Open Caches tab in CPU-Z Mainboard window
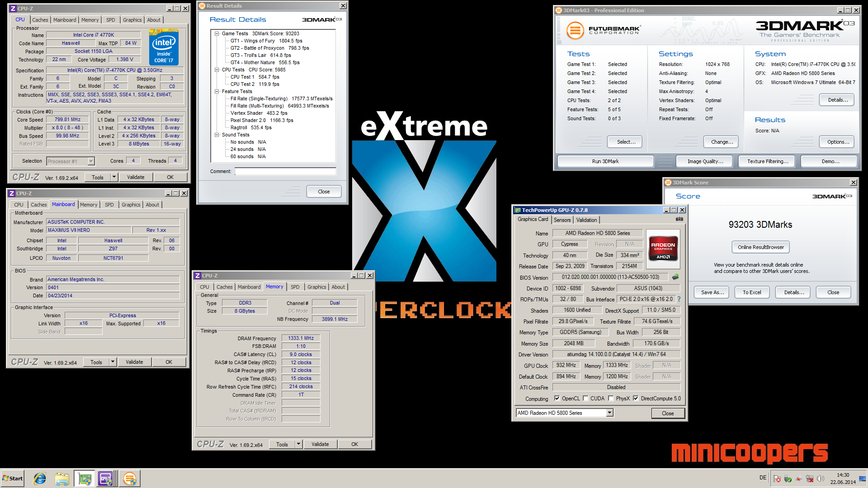The height and width of the screenshot is (488, 868). (x=38, y=205)
